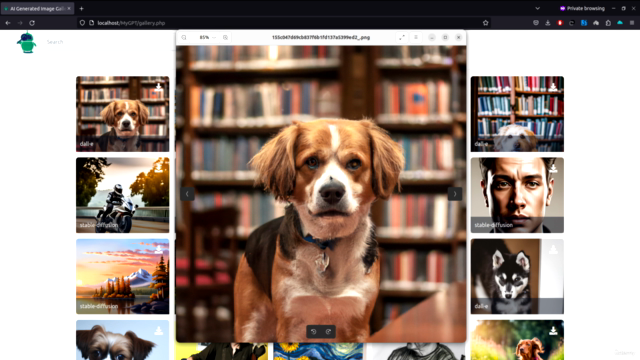The height and width of the screenshot is (360, 640).
Task: Download the colorful bookshelf dall-e image
Action: pyautogui.click(x=553, y=86)
